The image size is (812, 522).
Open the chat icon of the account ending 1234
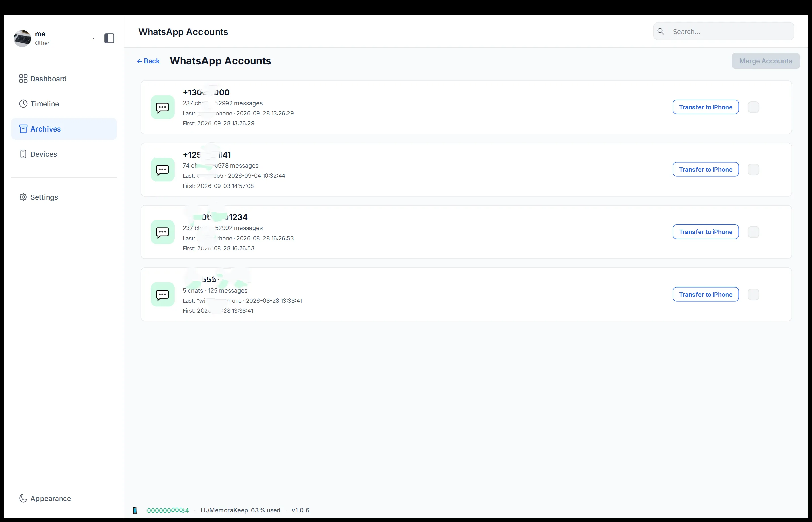coord(162,232)
